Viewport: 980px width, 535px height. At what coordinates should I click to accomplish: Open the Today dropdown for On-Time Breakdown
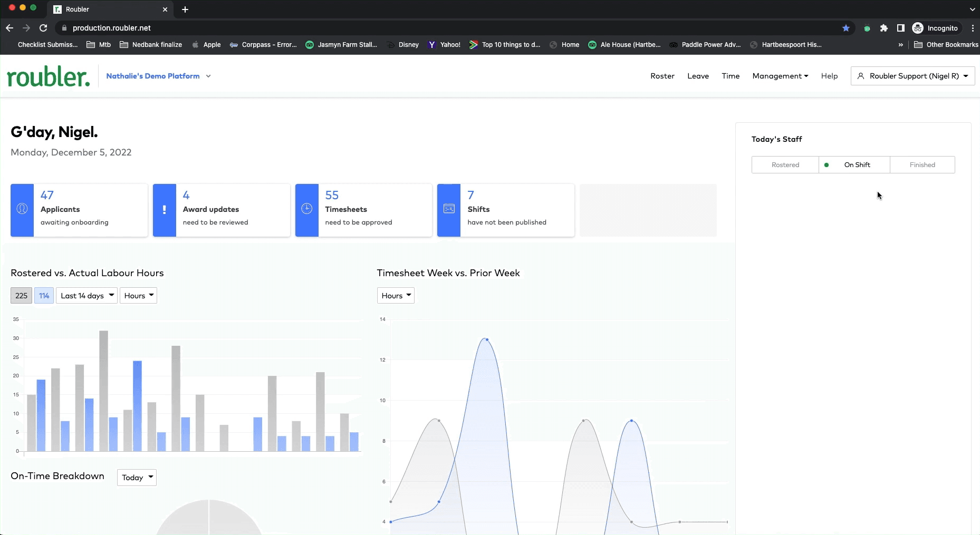pos(137,478)
